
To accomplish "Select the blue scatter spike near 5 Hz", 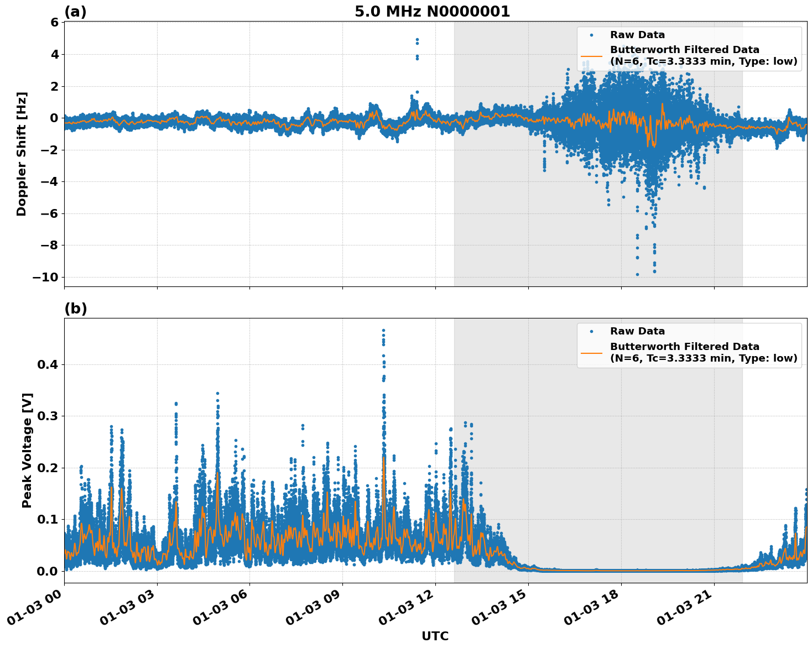I will (417, 40).
